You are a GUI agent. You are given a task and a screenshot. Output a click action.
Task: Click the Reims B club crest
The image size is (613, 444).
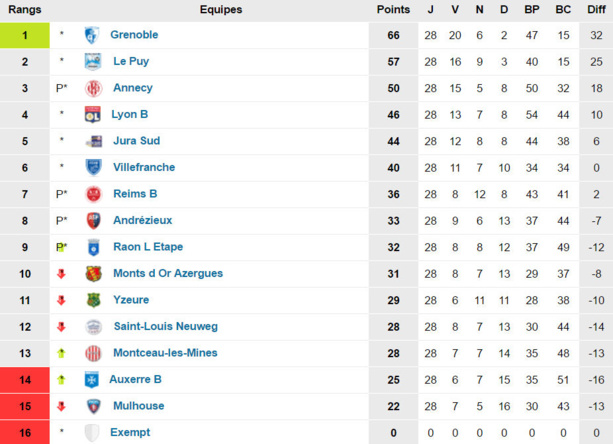tap(93, 194)
